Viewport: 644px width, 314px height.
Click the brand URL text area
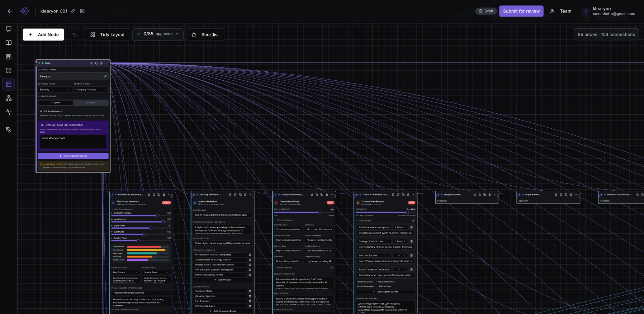point(73,141)
